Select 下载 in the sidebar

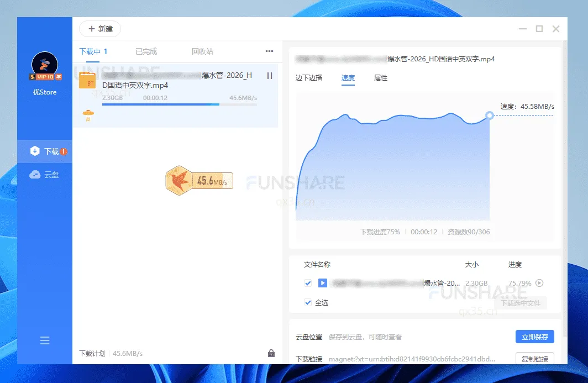[x=45, y=151]
